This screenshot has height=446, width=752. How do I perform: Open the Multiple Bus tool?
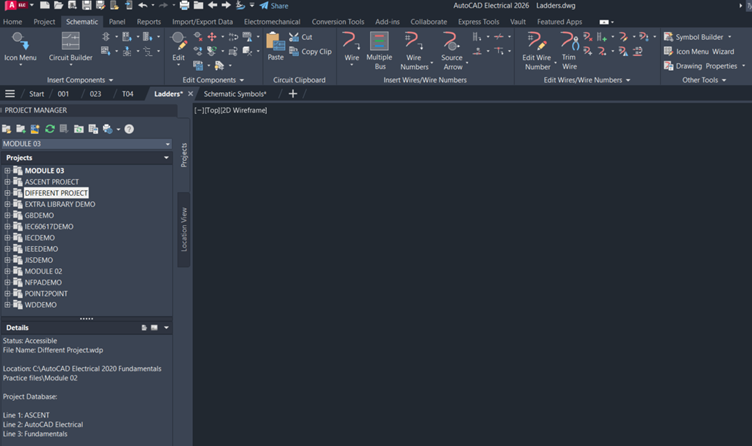coord(379,50)
